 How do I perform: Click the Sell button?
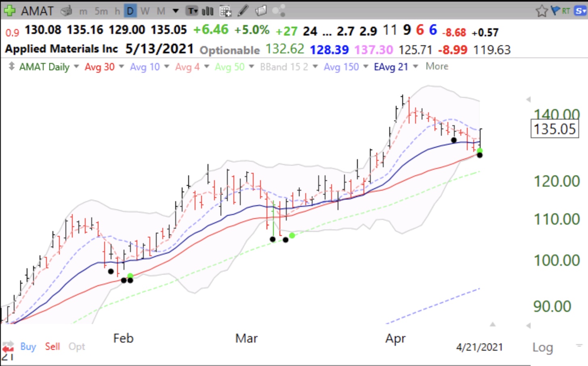click(52, 347)
